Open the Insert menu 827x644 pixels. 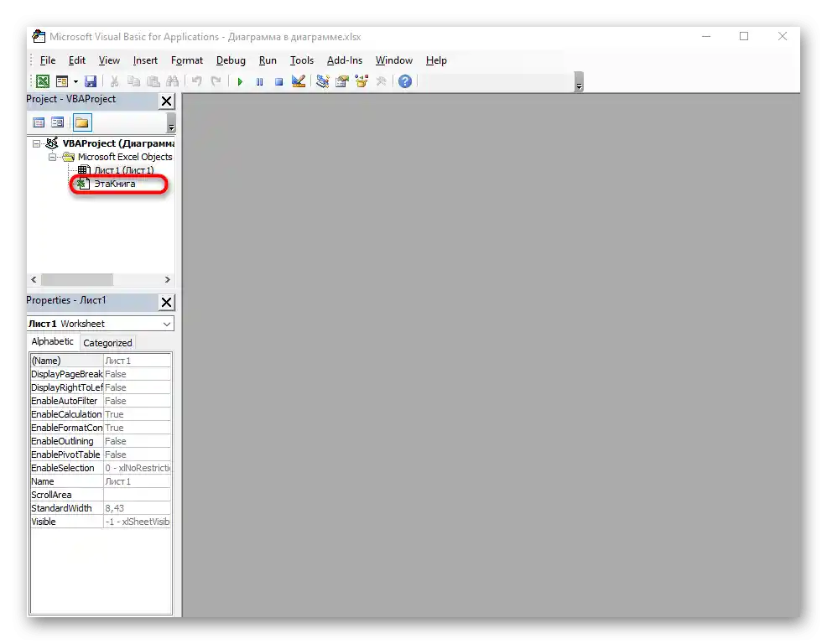(145, 60)
